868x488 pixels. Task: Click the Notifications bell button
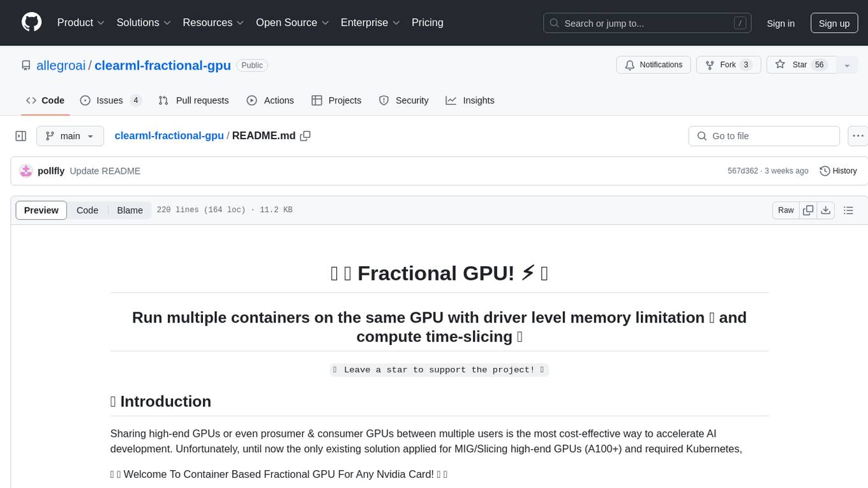pos(654,65)
